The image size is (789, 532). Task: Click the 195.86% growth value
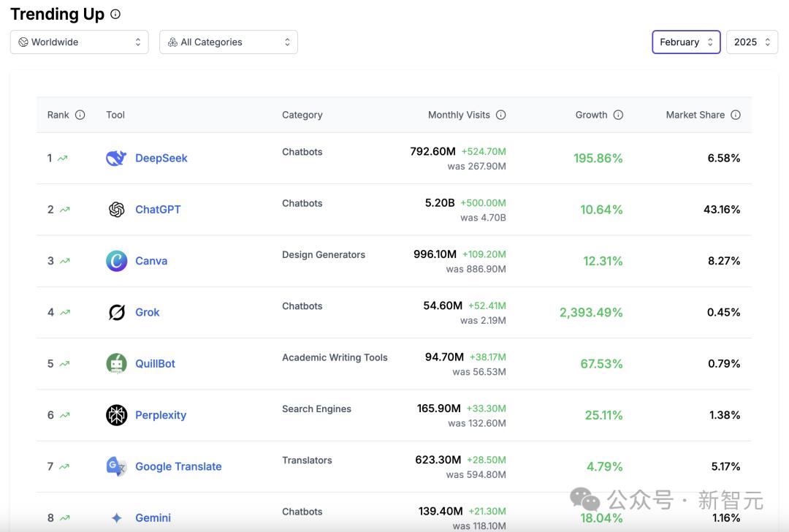coord(598,158)
